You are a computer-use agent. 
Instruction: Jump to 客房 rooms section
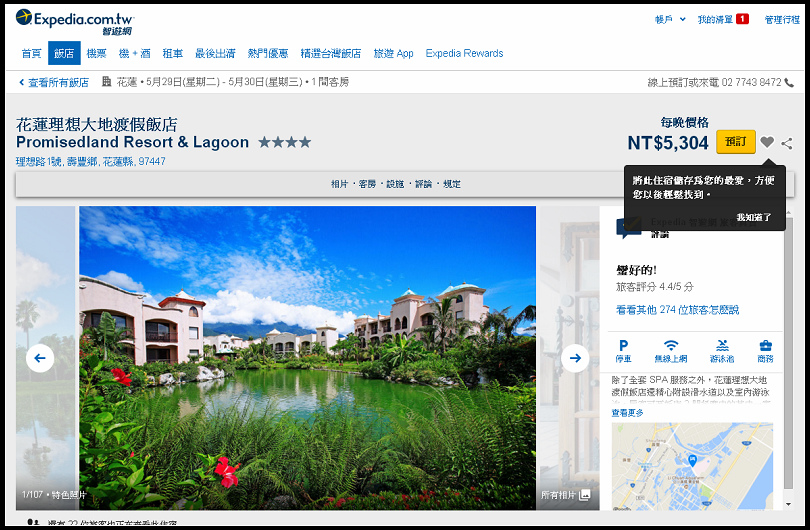pyautogui.click(x=367, y=184)
